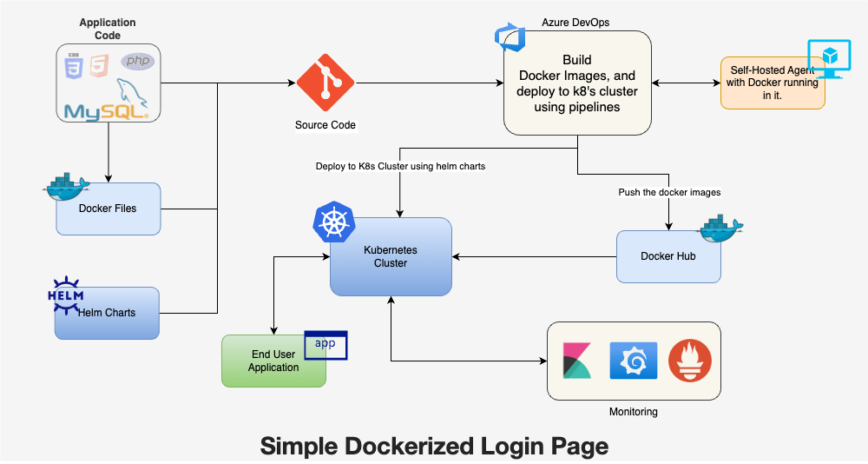Viewport: 868px width, 464px height.
Task: Click the 'Monitoring' caption
Action: pos(634,412)
